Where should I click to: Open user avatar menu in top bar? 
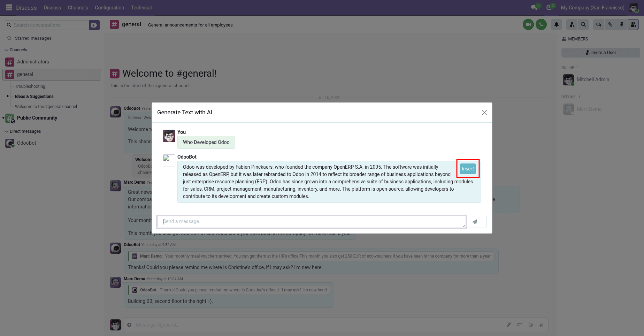[634, 7]
